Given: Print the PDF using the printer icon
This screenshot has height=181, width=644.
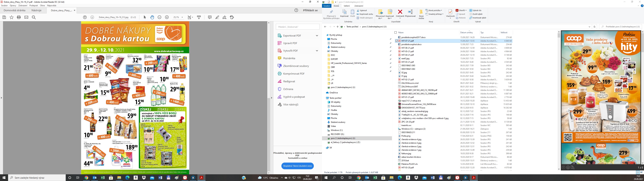Looking at the screenshot, I should pos(19,17).
